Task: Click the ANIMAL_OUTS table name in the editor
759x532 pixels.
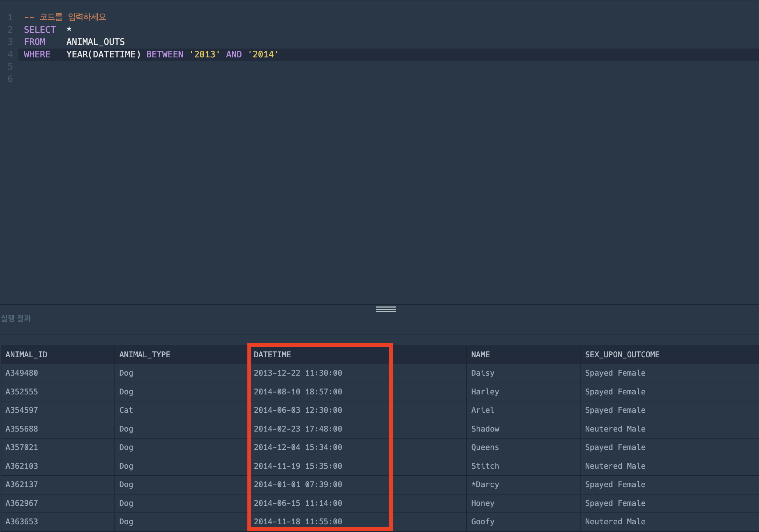Action: pos(95,42)
